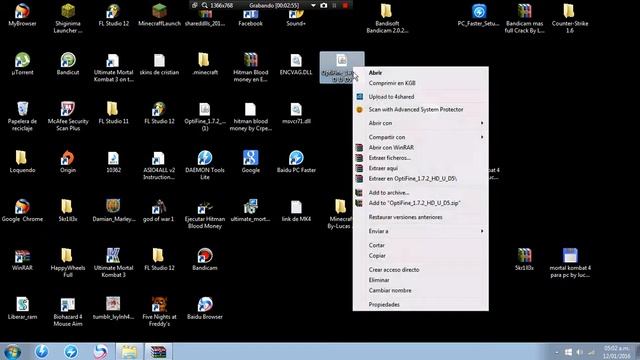The height and width of the screenshot is (360, 640).
Task: Select the Baidu Browser desktop icon
Action: point(204,308)
